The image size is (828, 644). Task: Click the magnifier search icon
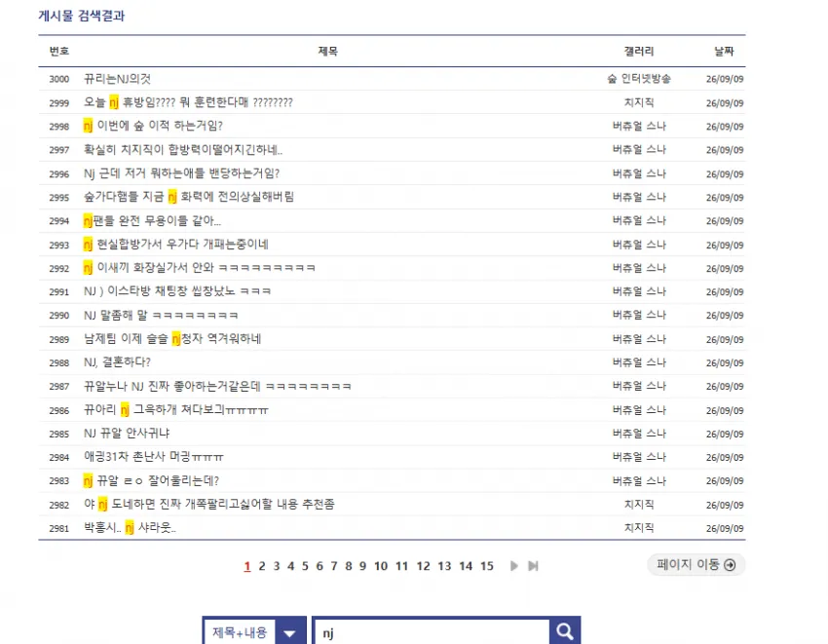(x=564, y=631)
